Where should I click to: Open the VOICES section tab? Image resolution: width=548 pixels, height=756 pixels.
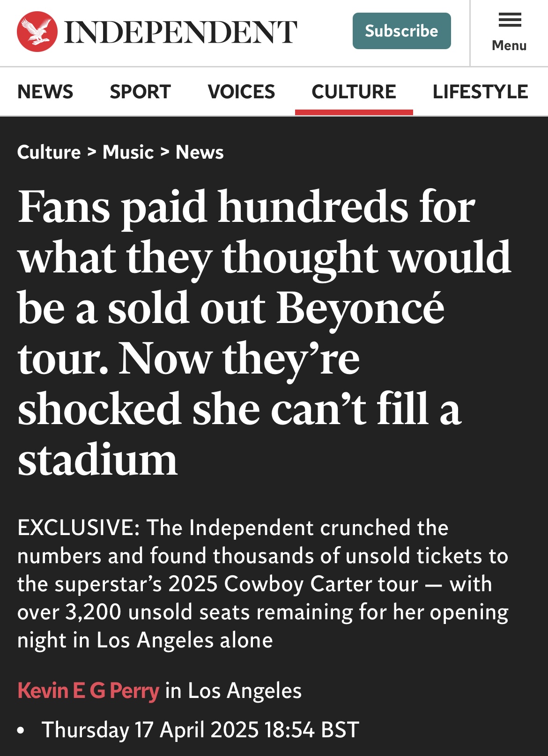click(x=241, y=92)
